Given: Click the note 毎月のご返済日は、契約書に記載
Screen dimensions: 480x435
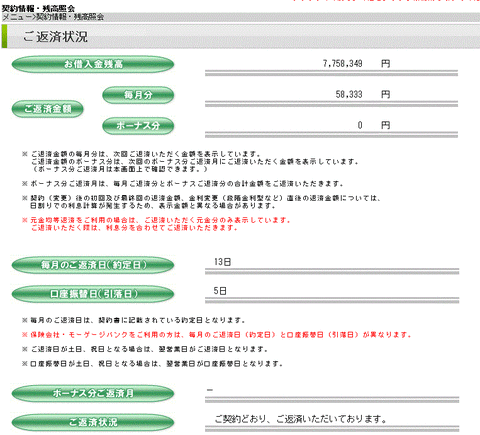Looking at the screenshot, I should click(x=134, y=320).
